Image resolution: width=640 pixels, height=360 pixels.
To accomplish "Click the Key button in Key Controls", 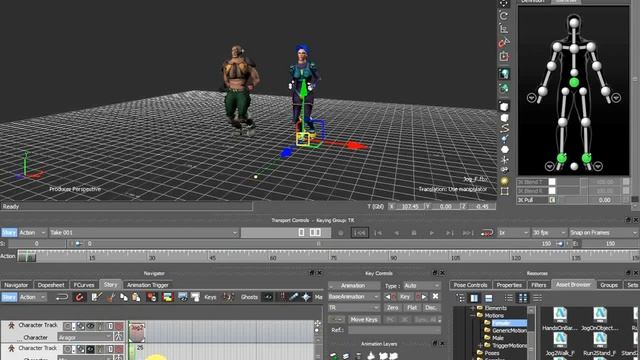I will (405, 297).
